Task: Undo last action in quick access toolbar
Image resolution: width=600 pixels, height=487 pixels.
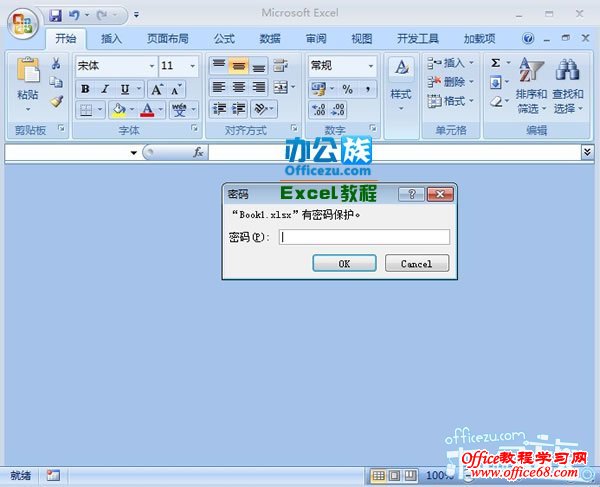Action: click(74, 15)
